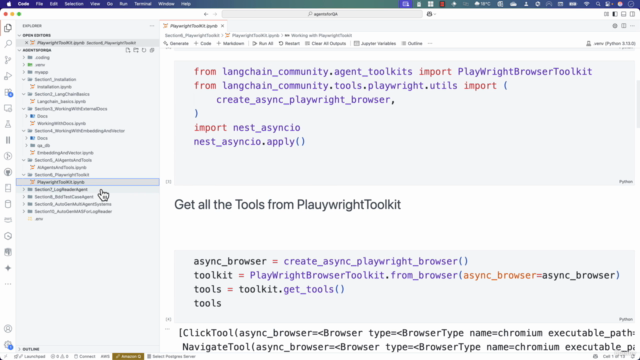Open Installation.ipynb file
This screenshot has height=360, width=640.
pos(54,87)
